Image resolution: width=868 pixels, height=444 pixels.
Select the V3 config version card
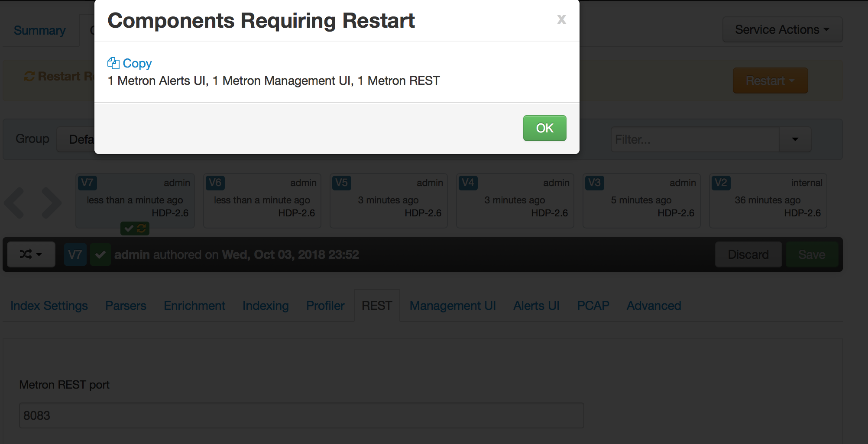pos(641,201)
